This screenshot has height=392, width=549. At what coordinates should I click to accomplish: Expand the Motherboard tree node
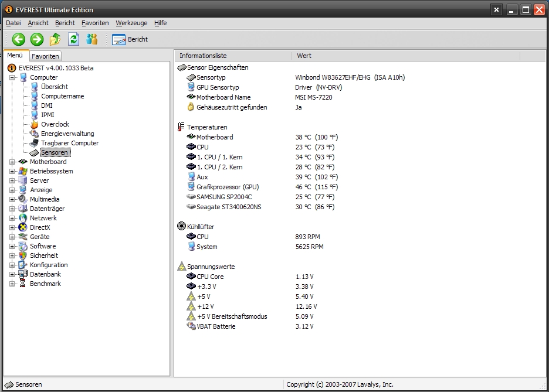(12, 162)
